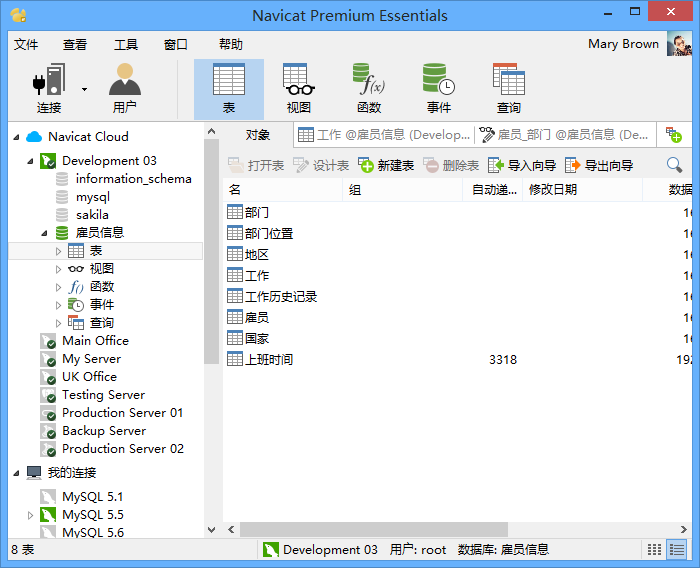Select the 工作历史记录 table icon
700x568 pixels.
(x=235, y=296)
